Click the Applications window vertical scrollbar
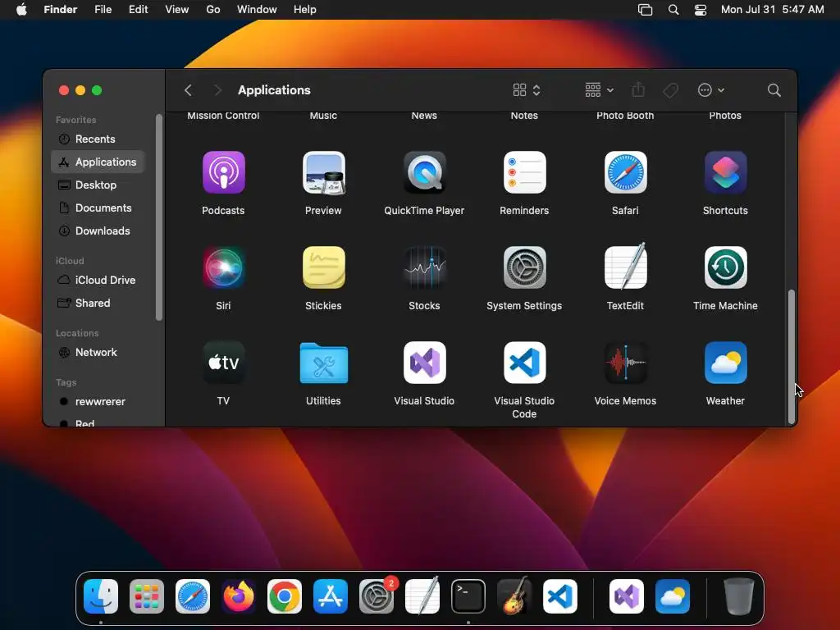Viewport: 840px width, 630px height. (x=792, y=357)
